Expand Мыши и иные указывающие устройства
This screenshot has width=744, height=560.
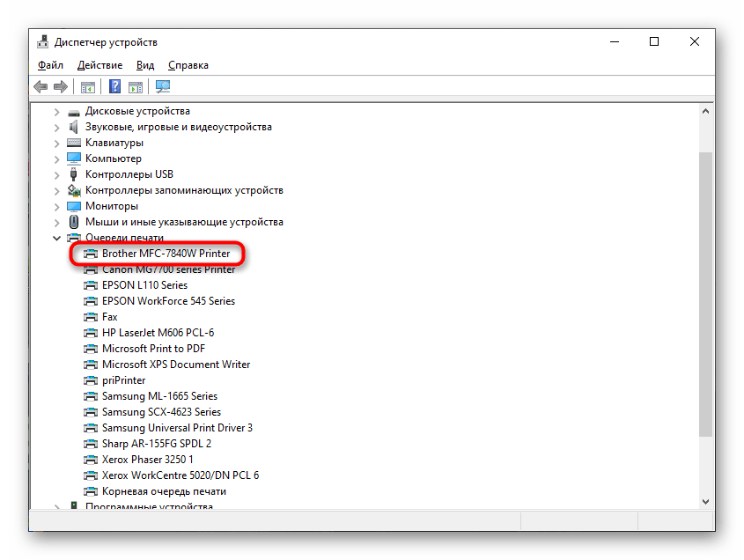(x=57, y=223)
